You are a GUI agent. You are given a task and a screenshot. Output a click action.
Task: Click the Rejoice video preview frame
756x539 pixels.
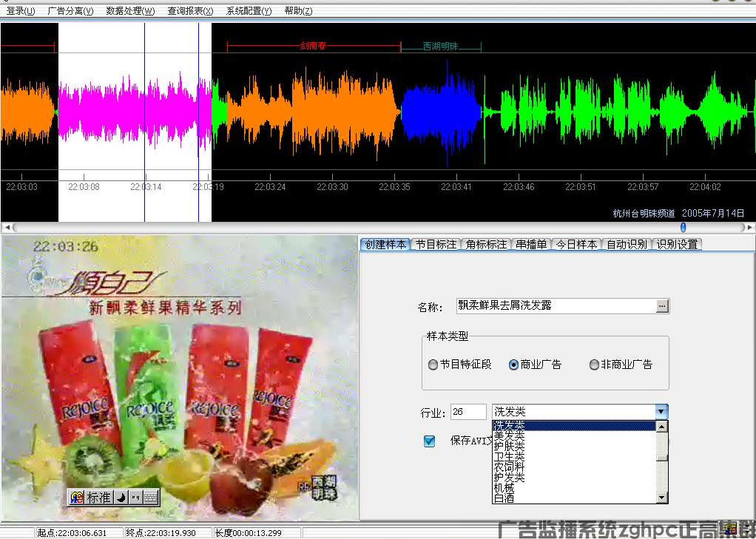[179, 378]
